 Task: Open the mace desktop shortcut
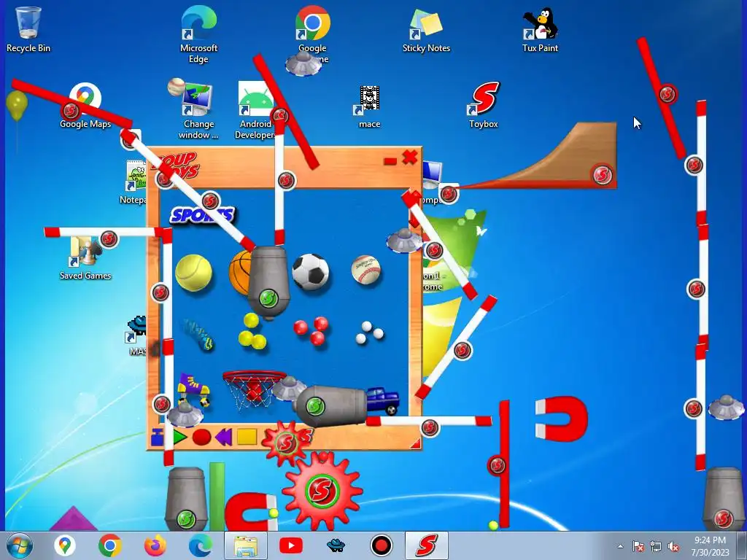(x=369, y=106)
